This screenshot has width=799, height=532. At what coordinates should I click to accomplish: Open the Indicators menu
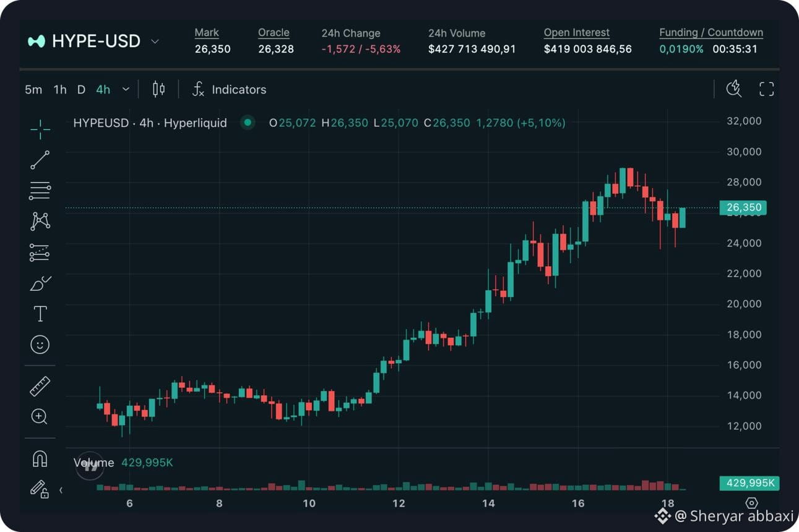[x=229, y=89]
